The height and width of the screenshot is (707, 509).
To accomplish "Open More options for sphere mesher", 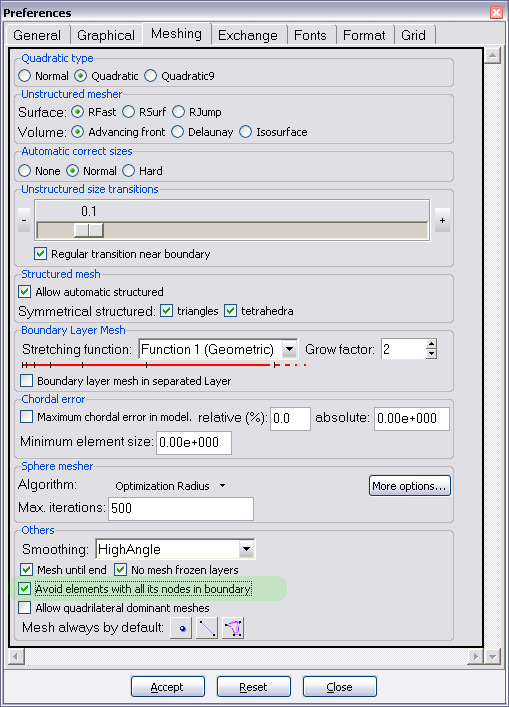I will pyautogui.click(x=409, y=486).
